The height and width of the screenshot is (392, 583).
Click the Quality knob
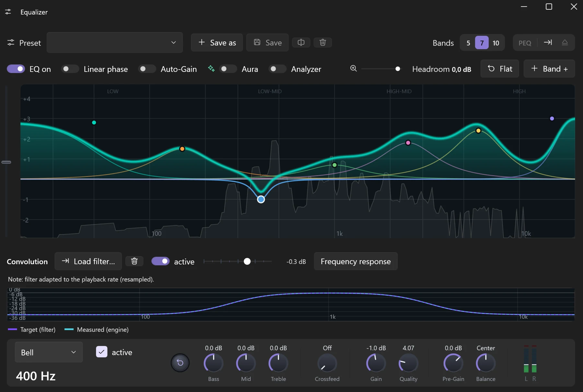(408, 363)
